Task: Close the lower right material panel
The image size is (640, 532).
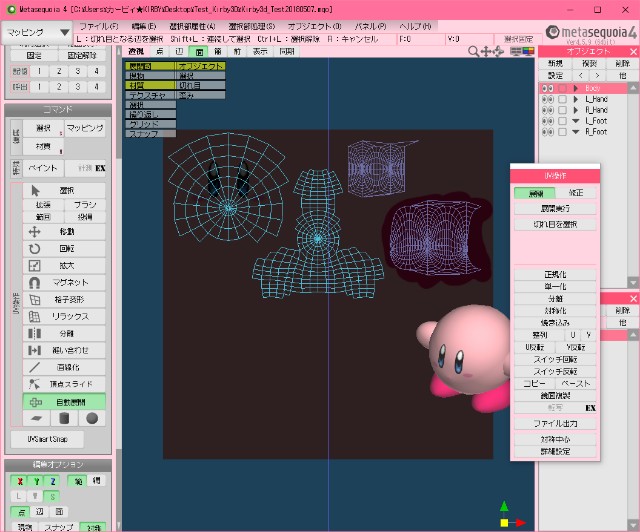Action: 633,298
